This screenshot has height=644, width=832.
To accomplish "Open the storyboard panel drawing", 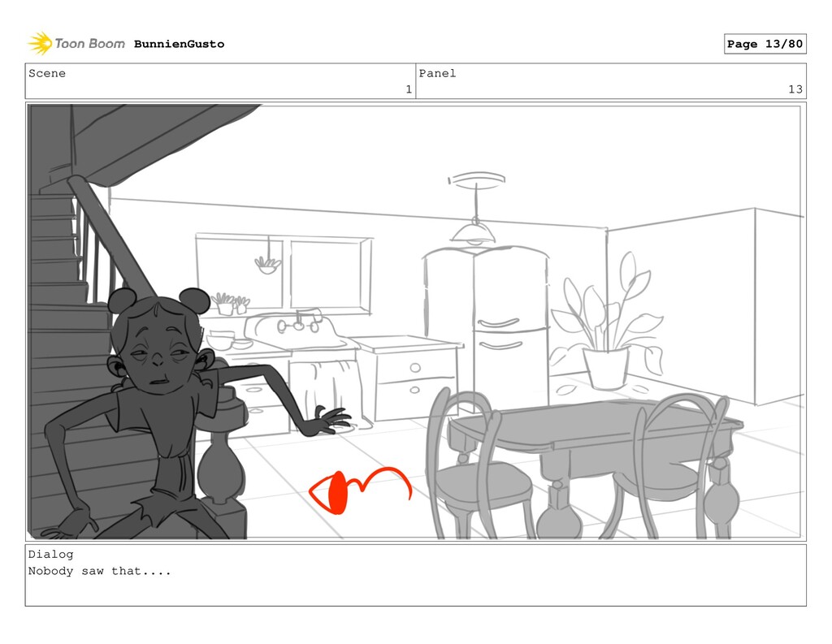I will pos(415,322).
